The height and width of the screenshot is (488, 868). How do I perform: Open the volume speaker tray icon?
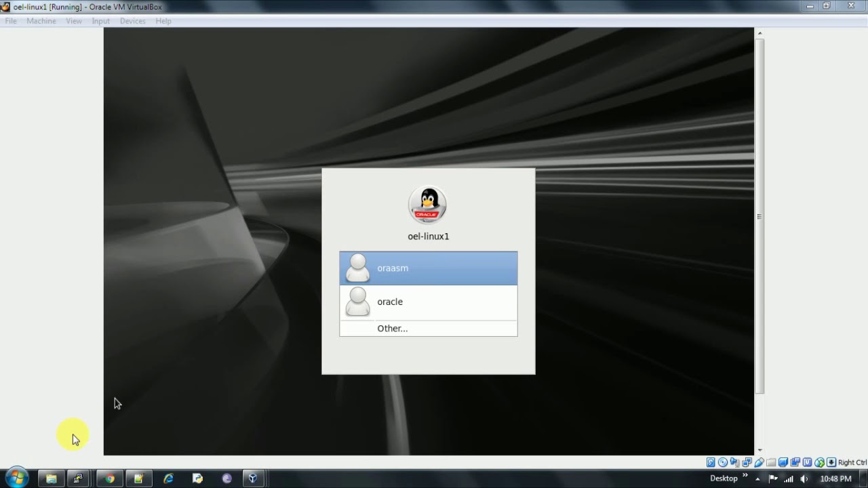pos(804,479)
